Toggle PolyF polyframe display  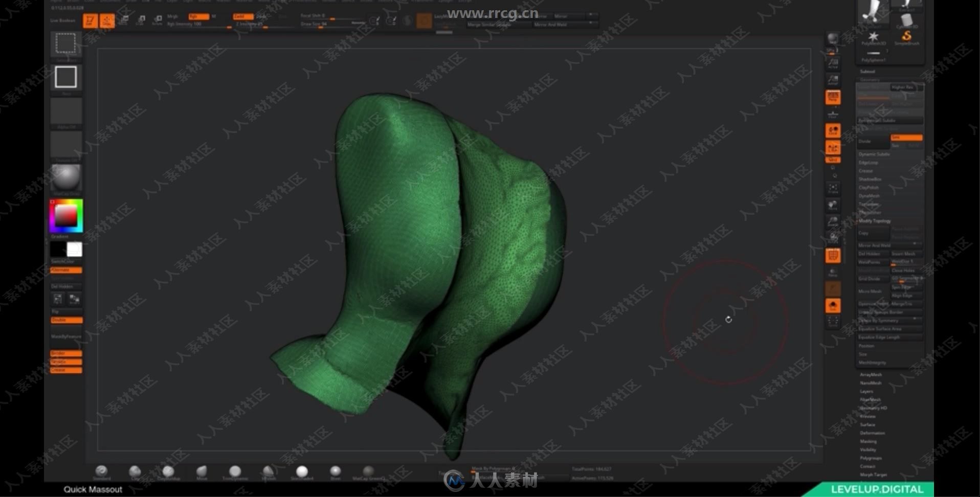tap(833, 255)
